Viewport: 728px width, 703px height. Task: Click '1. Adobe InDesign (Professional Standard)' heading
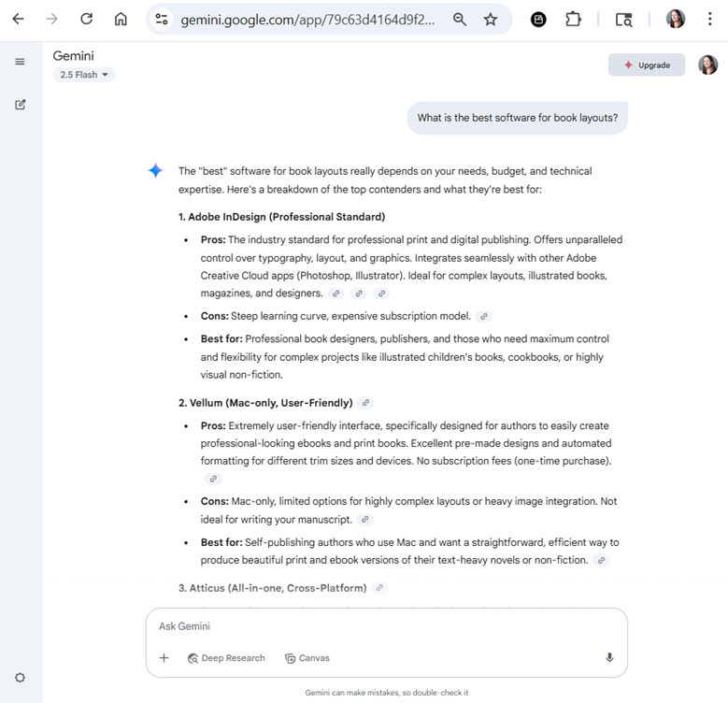(282, 217)
